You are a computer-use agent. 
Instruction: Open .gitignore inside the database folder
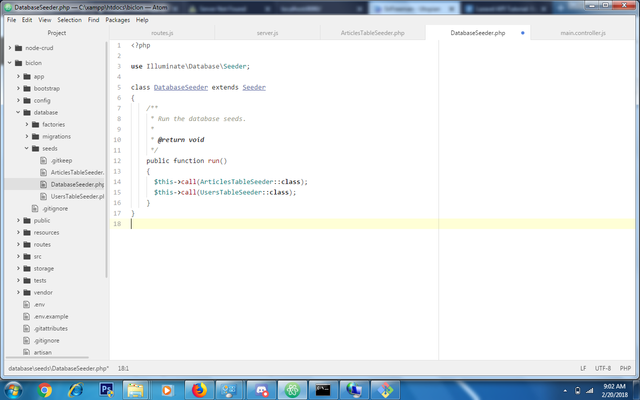click(55, 209)
